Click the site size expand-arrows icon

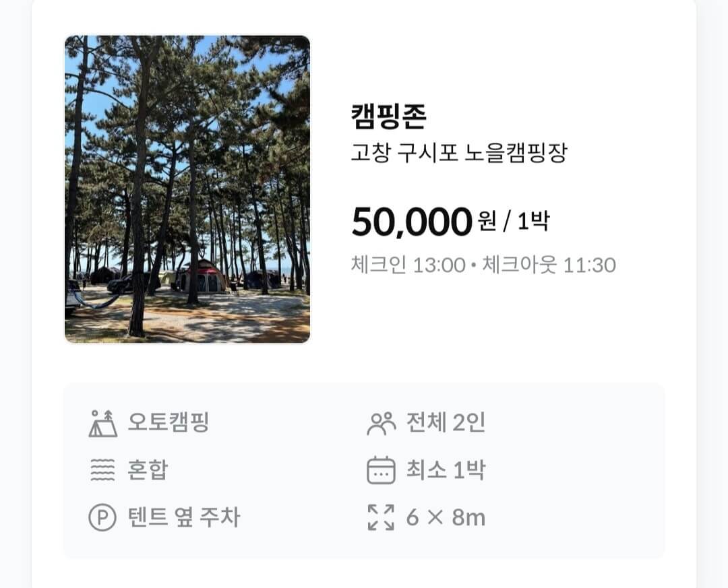point(382,519)
